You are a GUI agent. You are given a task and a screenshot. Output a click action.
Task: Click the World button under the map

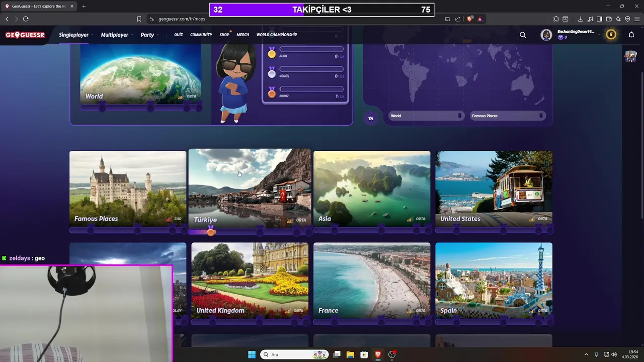[x=426, y=116]
